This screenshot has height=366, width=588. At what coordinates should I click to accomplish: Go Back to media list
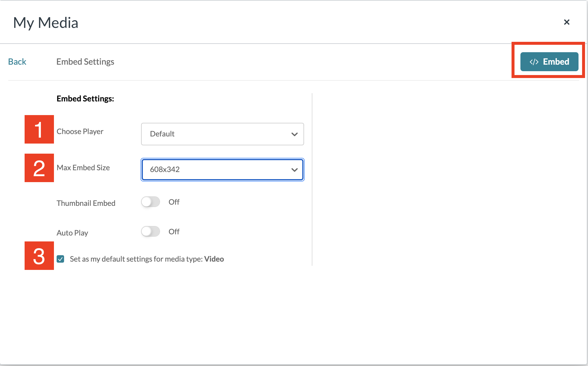(17, 62)
